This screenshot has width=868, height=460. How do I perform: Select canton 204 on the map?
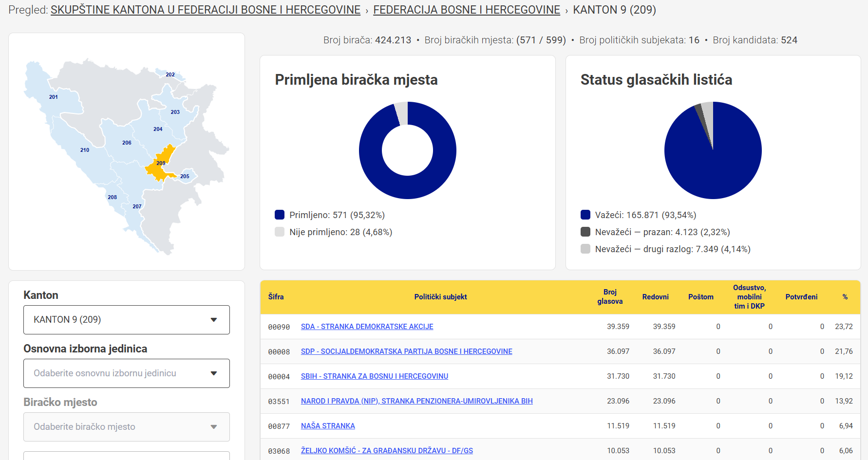pyautogui.click(x=158, y=129)
